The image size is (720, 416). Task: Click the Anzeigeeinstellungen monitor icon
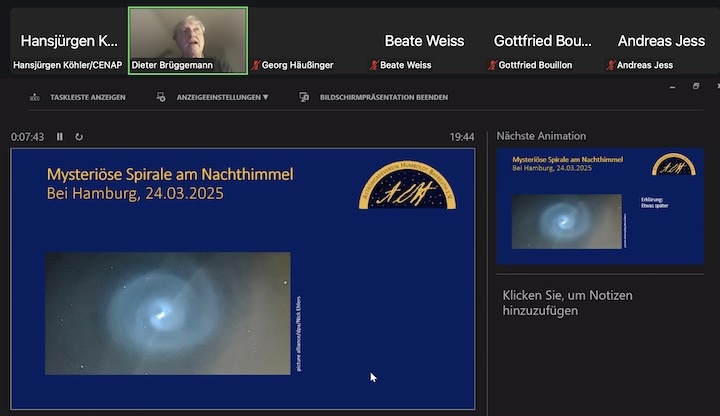[161, 97]
